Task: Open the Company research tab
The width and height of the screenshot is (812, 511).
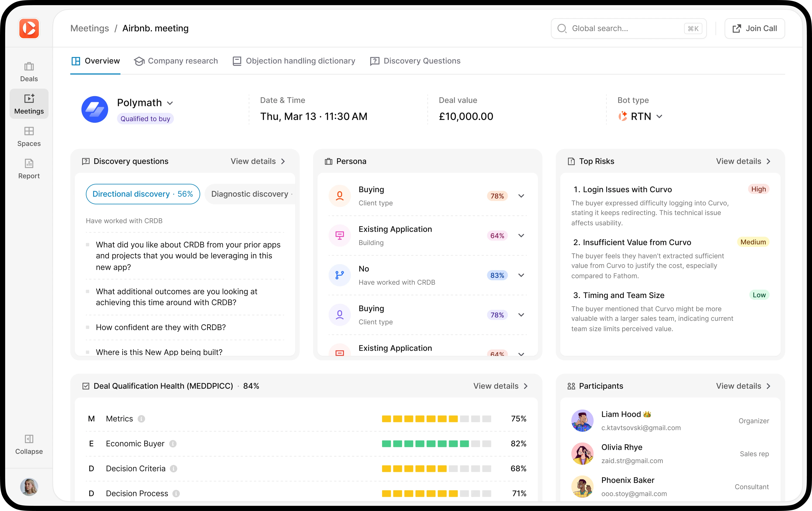Action: tap(176, 61)
